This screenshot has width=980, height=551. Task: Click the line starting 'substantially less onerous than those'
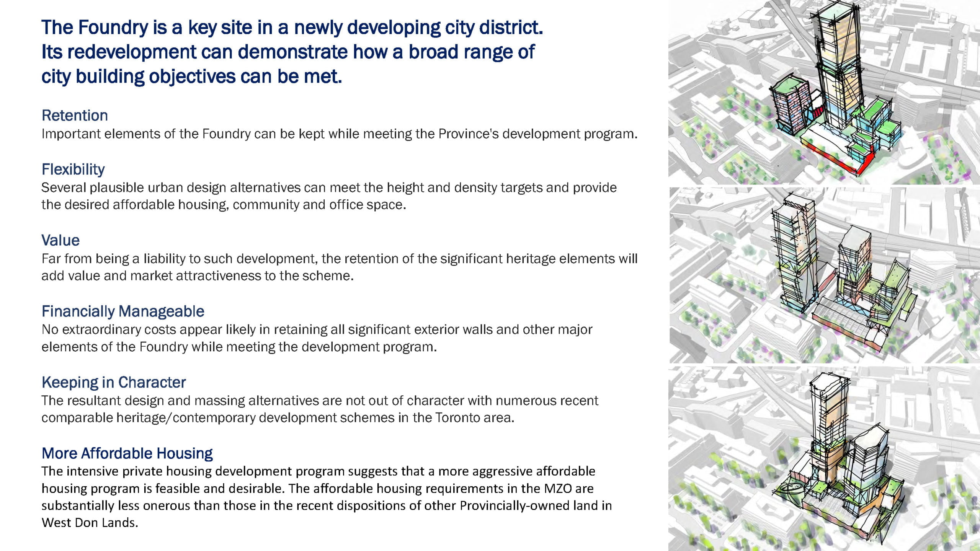[x=327, y=506]
